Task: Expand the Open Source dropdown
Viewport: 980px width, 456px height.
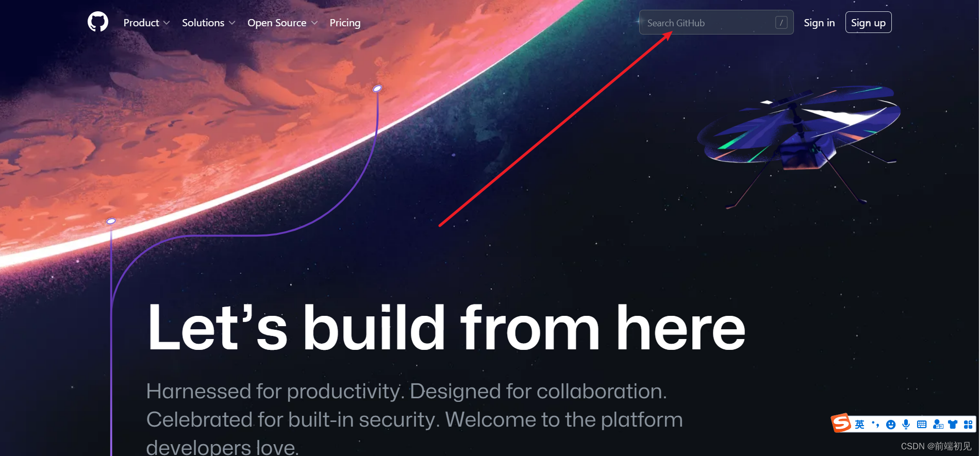Action: tap(283, 23)
